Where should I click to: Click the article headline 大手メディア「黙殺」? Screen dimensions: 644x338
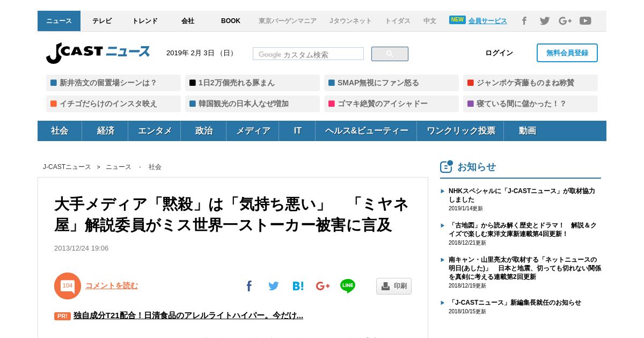tap(231, 215)
